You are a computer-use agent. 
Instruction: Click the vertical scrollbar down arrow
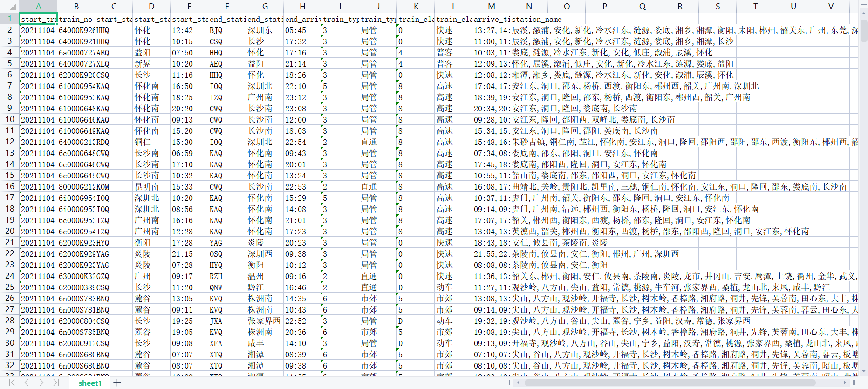click(x=863, y=371)
